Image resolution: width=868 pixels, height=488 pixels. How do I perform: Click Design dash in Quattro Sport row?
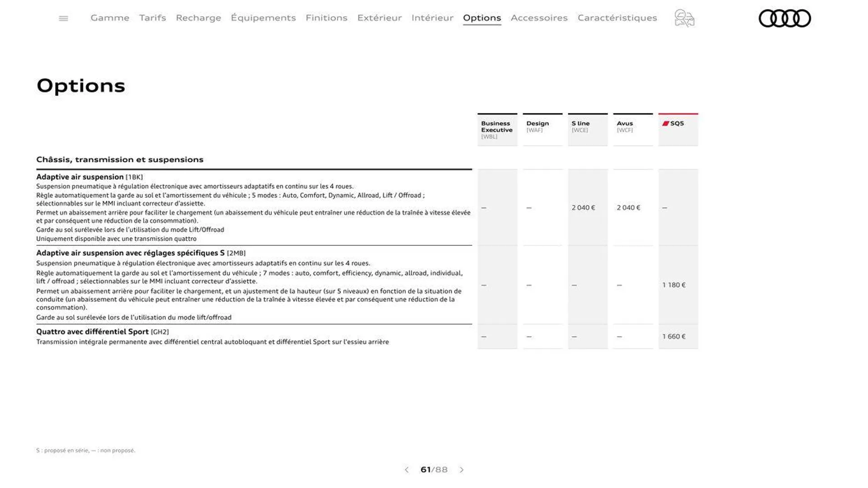(529, 337)
